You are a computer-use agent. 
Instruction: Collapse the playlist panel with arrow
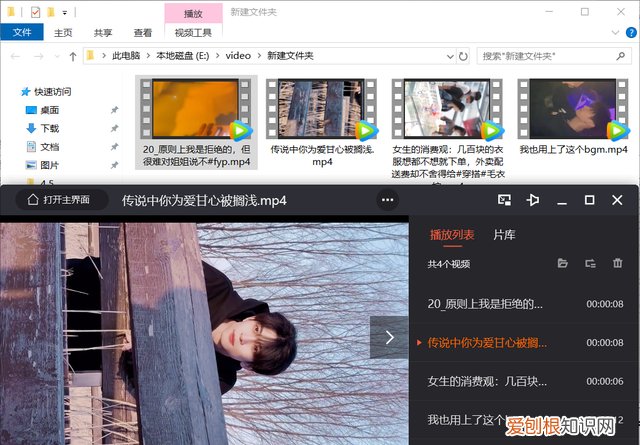(389, 338)
